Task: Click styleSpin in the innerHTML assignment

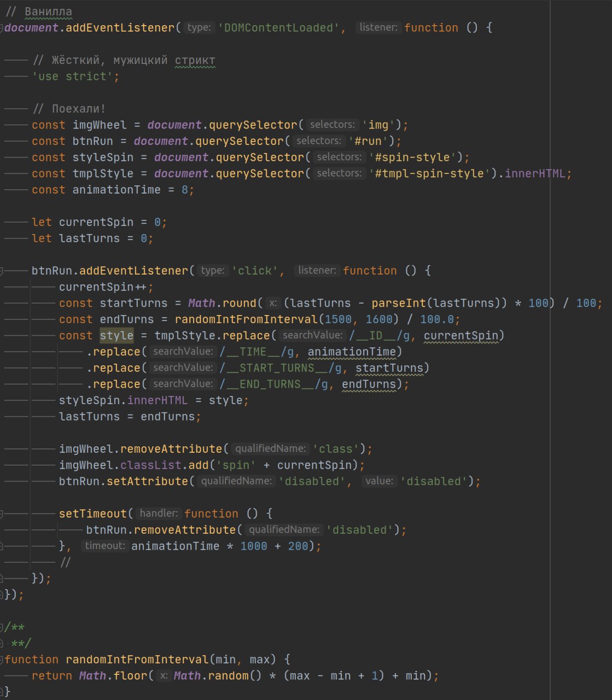Action: 89,400
